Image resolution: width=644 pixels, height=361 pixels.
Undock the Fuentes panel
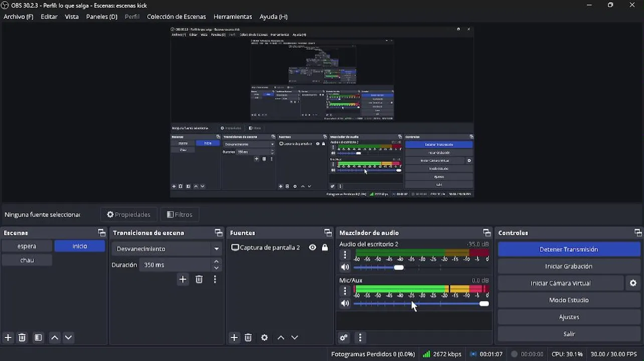pos(328,233)
